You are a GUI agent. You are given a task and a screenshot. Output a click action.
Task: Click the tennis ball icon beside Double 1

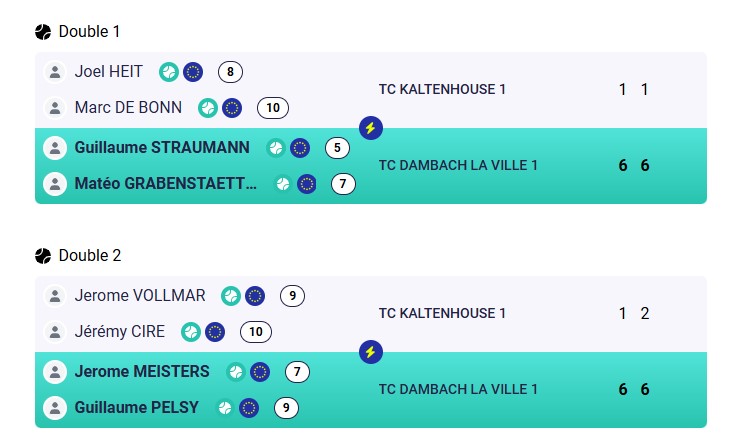coord(43,32)
